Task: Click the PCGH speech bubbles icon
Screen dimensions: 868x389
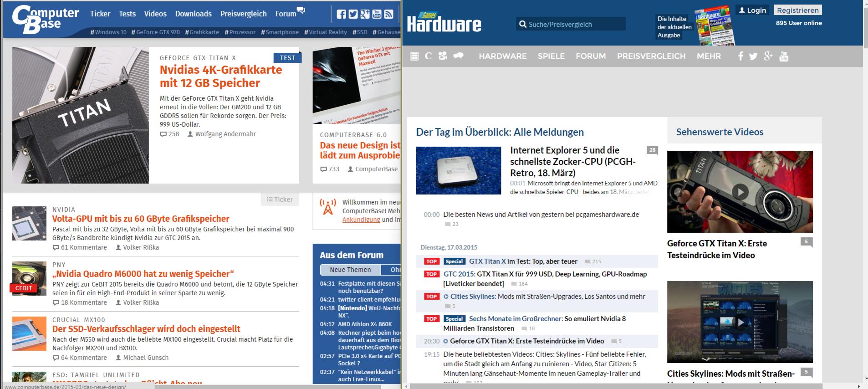Action: coord(458,56)
